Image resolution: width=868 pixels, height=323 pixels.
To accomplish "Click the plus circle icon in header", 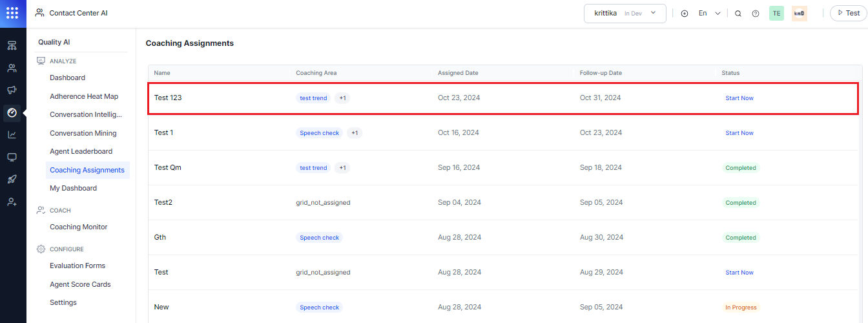I will point(685,13).
